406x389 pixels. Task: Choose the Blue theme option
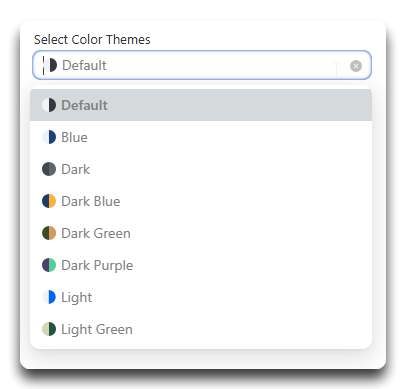[201, 137]
